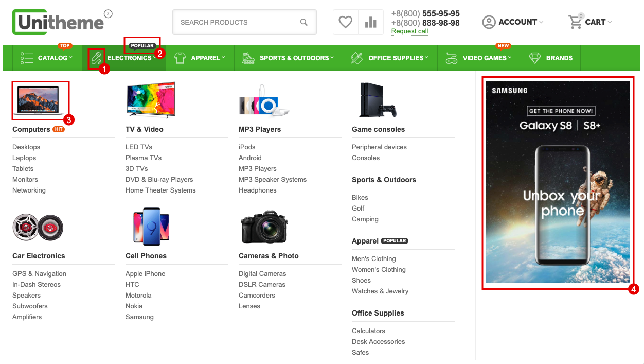Select iPods link
Screen dimensions: 644x364
pyautogui.click(x=247, y=147)
